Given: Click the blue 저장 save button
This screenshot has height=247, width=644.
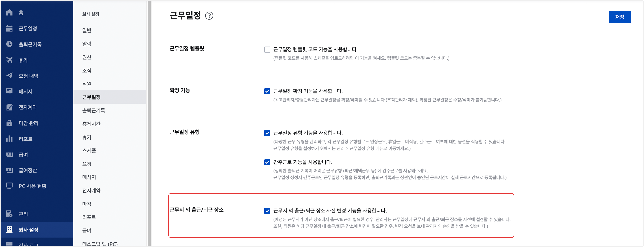Looking at the screenshot, I should coord(620,17).
